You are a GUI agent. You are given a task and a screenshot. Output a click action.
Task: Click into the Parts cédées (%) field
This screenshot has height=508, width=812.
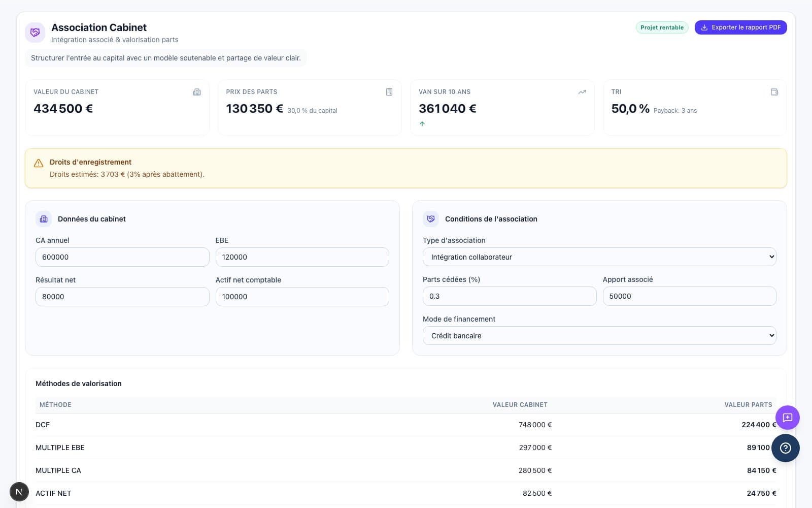[509, 296]
